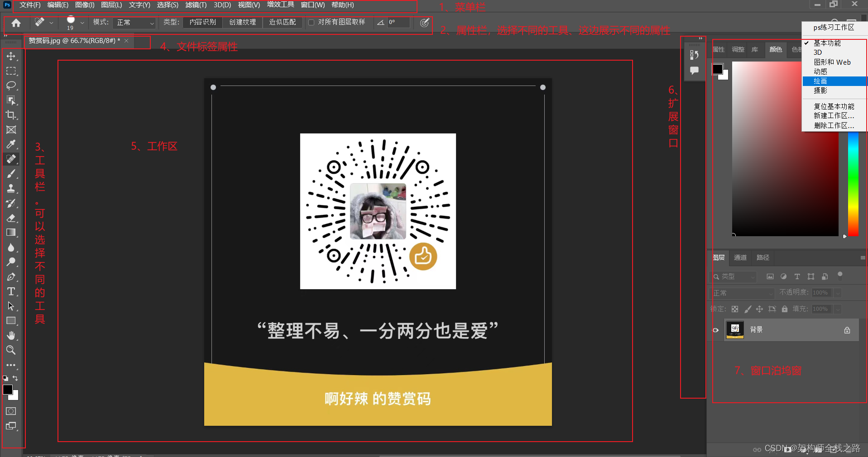Hide the 背景 layer eye icon

715,330
